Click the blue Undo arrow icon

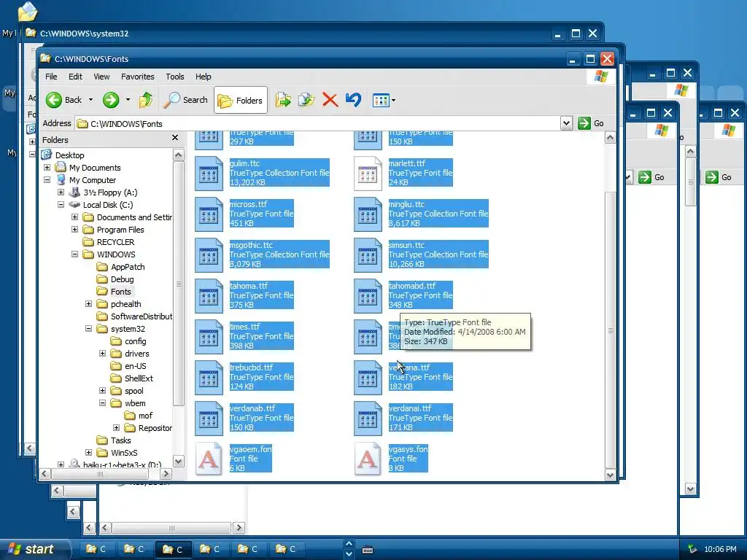(x=354, y=100)
